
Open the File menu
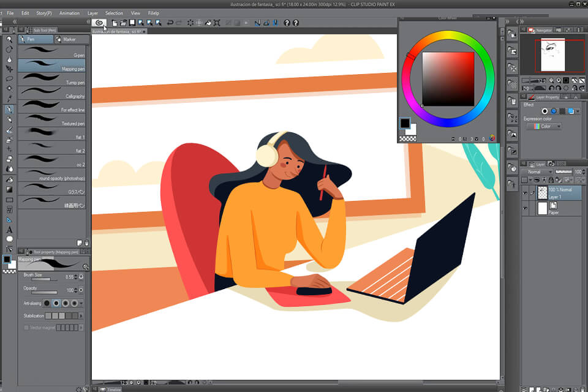tap(10, 13)
